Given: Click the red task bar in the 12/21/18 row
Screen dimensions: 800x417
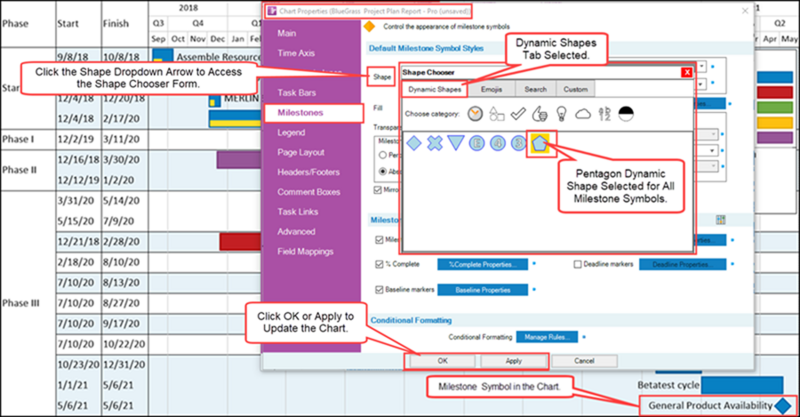Looking at the screenshot, I should (240, 241).
